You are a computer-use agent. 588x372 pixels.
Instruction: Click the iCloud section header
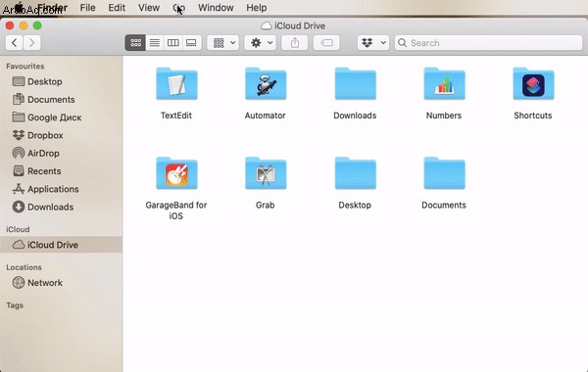coord(18,229)
